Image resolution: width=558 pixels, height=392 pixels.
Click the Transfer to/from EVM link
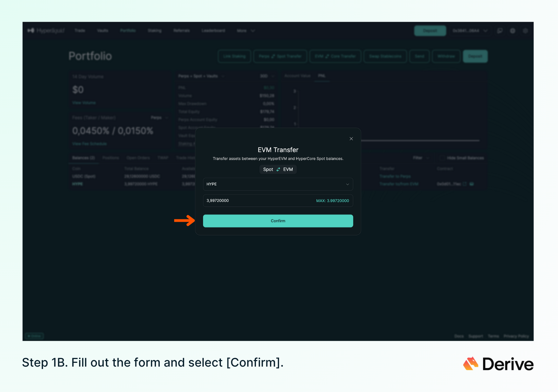tap(399, 184)
